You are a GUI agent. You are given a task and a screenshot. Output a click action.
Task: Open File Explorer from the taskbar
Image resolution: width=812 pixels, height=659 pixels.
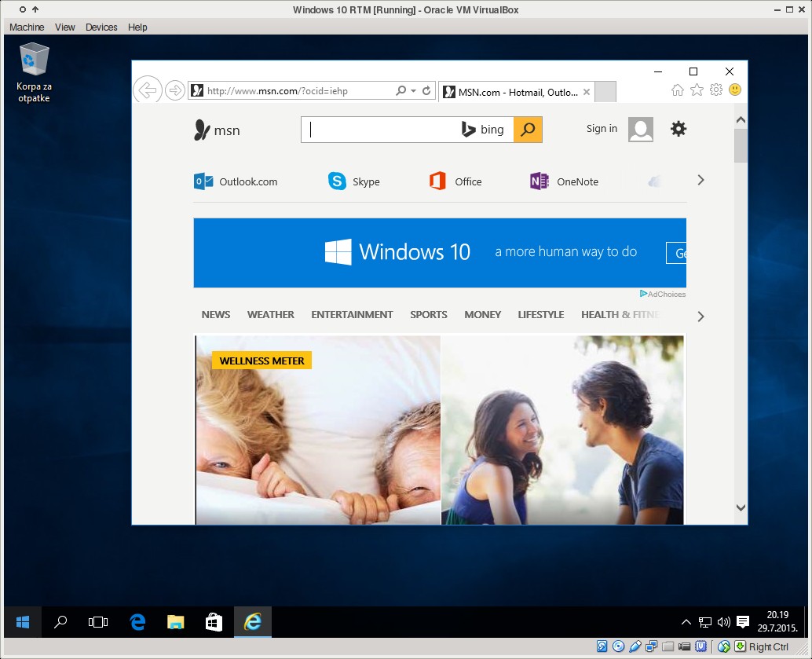[176, 622]
